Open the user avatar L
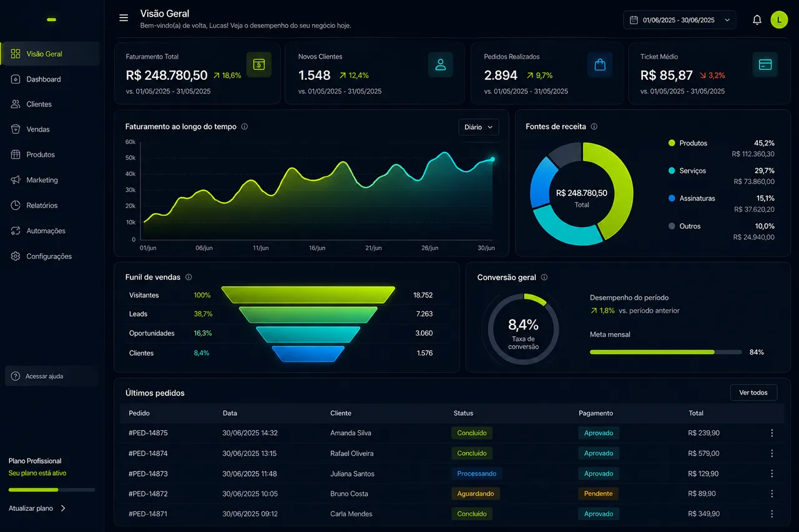This screenshot has width=799, height=532. (x=779, y=20)
